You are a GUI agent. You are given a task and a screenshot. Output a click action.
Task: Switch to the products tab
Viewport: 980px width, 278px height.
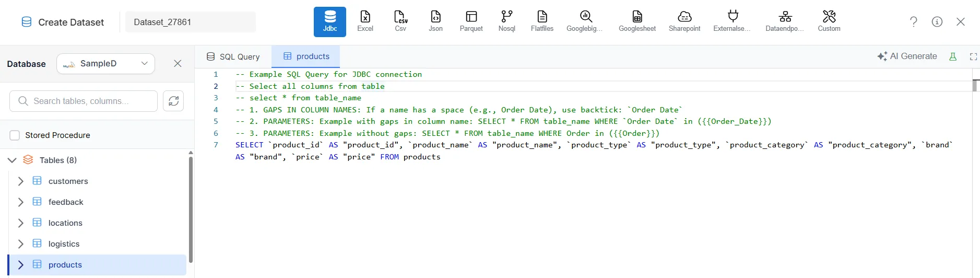[306, 56]
